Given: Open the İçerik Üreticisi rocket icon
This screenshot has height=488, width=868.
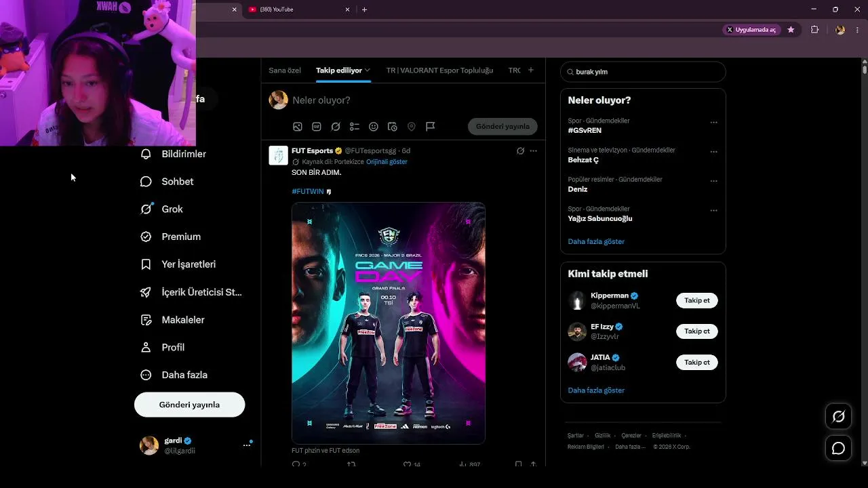Looking at the screenshot, I should [x=146, y=292].
